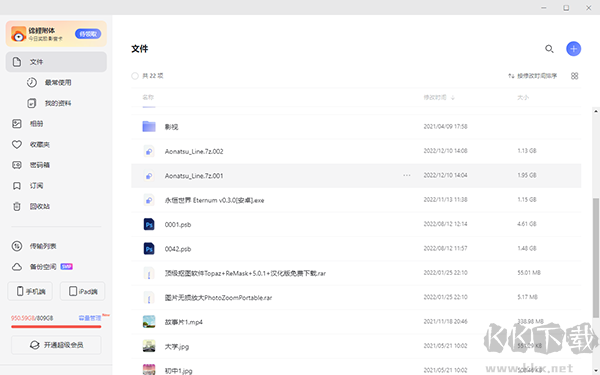Click the storage usage bar in the sidebar

point(56,327)
